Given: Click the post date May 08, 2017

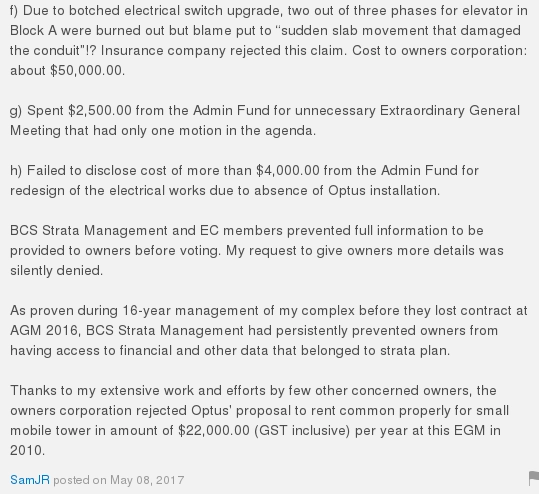Looking at the screenshot, I should pos(147,480).
